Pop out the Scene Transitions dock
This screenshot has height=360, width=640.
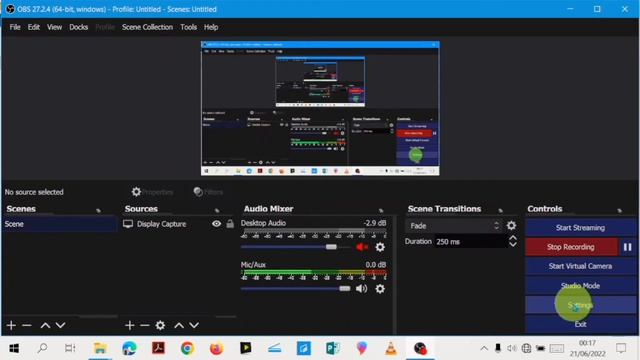point(500,210)
